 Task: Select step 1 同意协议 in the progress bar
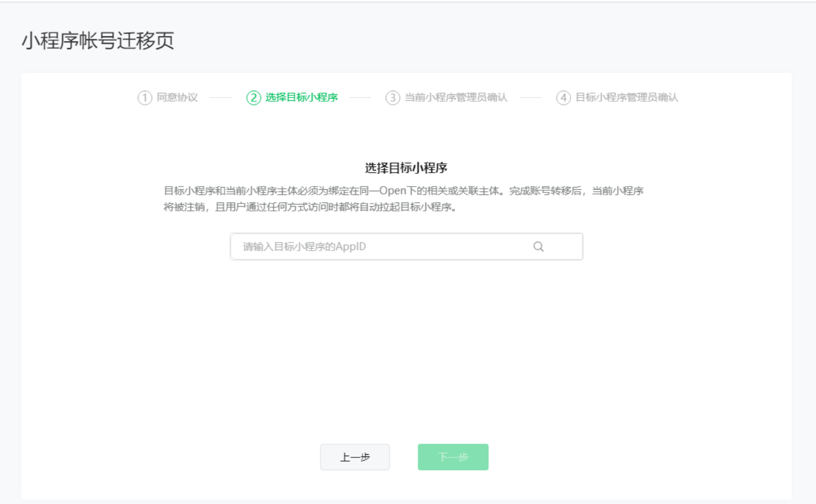coord(168,98)
